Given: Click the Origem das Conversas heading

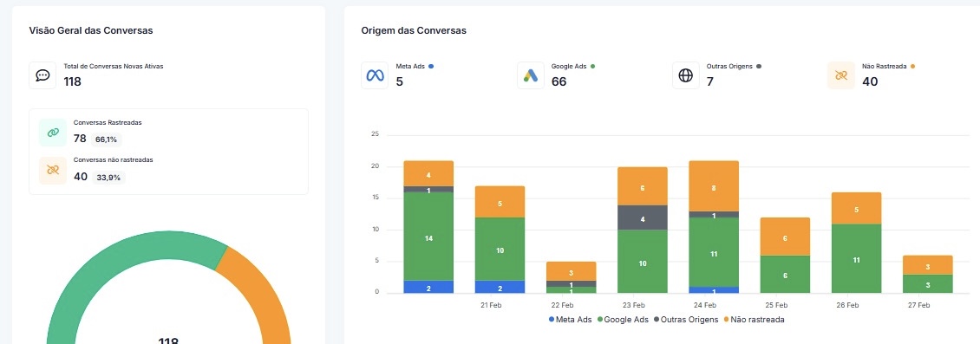Looking at the screenshot, I should [x=414, y=30].
